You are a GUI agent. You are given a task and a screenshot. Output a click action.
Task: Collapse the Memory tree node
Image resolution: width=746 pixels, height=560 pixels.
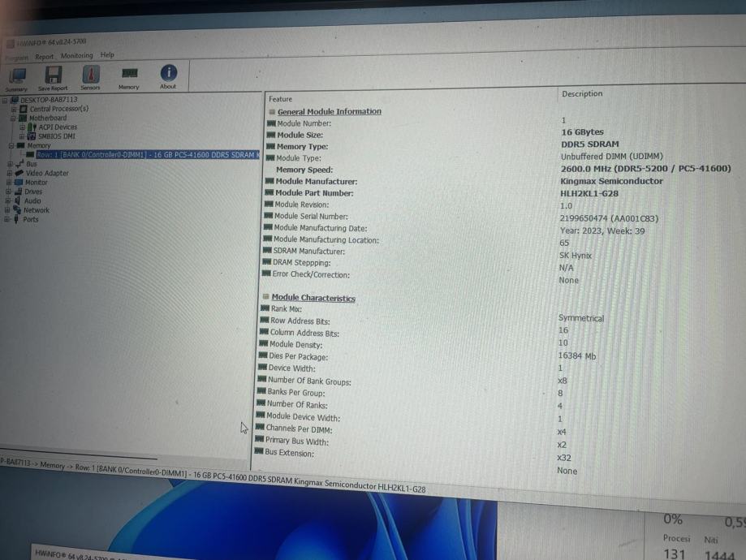[11, 145]
